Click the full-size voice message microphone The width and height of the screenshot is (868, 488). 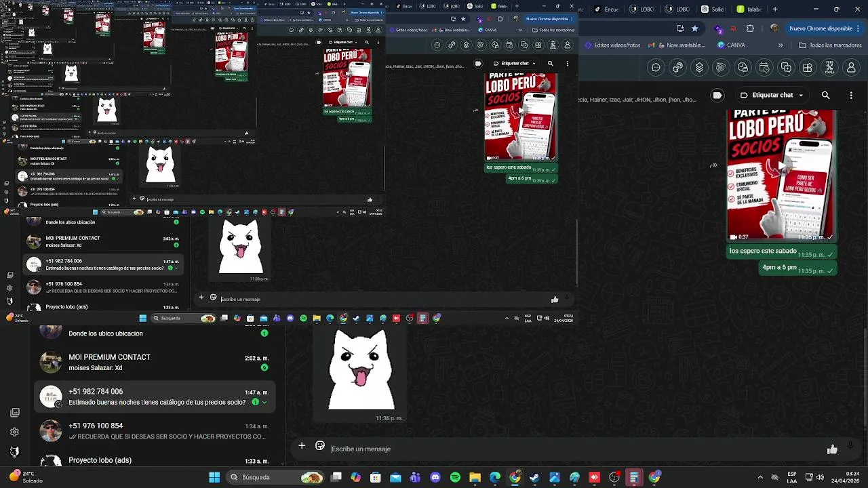click(x=850, y=446)
